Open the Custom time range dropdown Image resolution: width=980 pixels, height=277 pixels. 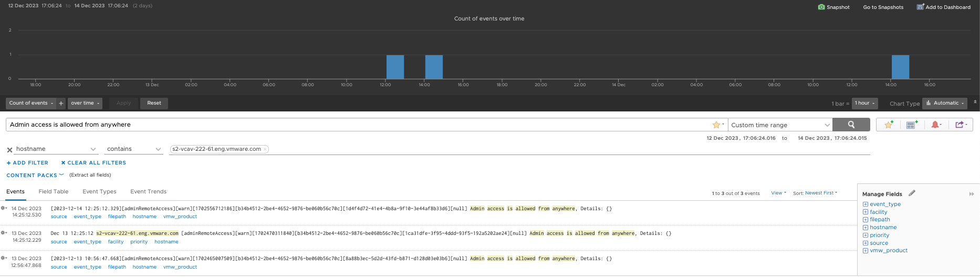tap(780, 125)
